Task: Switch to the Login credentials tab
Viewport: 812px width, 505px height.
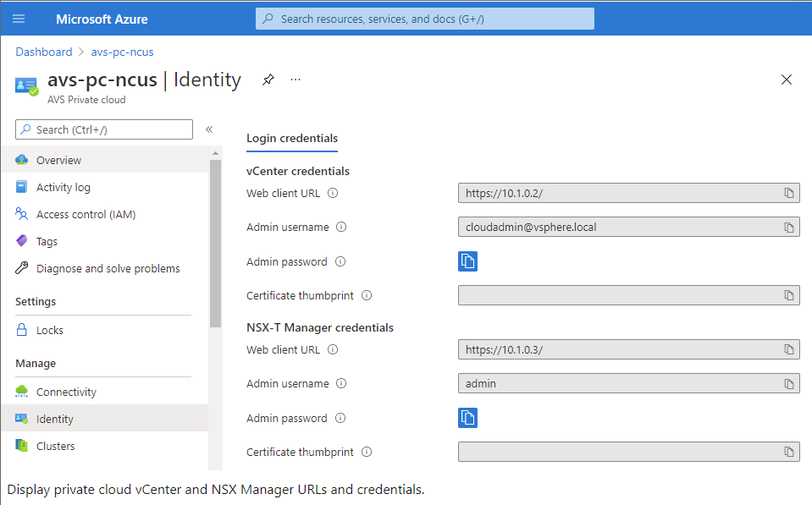Action: 291,138
